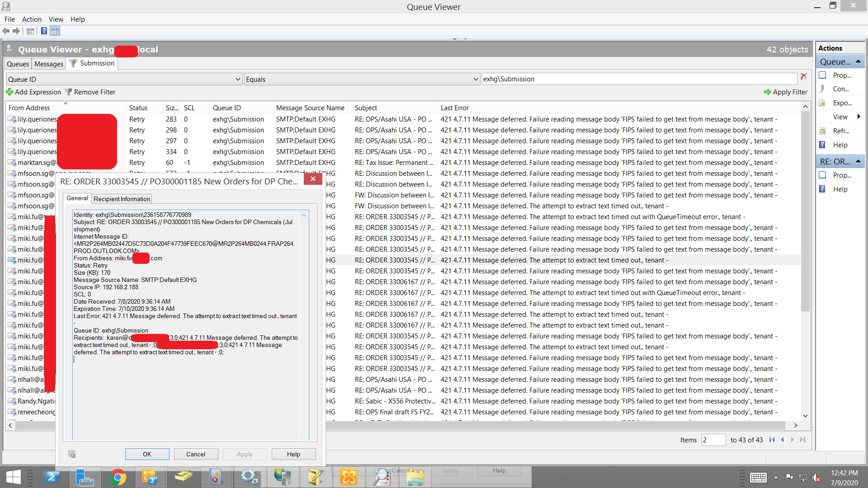Switch to the Messages tab
Image resolution: width=868 pixels, height=488 pixels.
49,64
